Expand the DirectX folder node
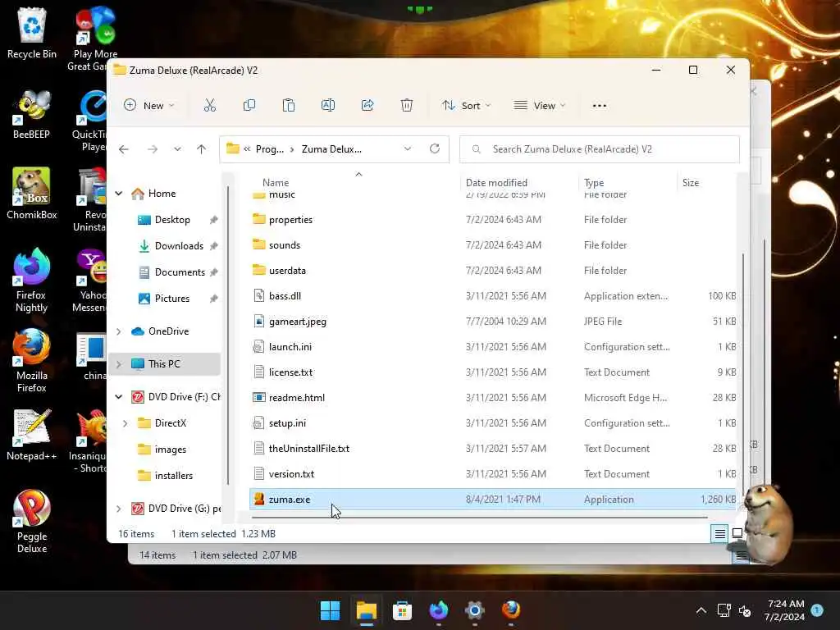The height and width of the screenshot is (630, 840). pyautogui.click(x=126, y=423)
